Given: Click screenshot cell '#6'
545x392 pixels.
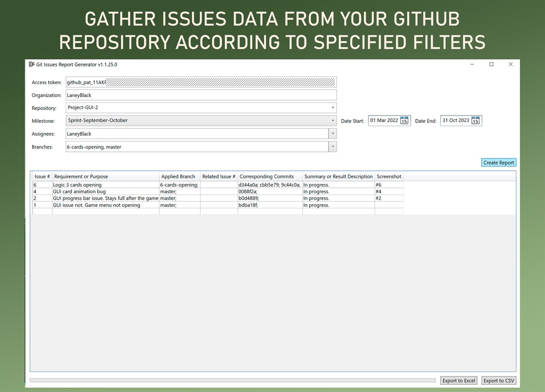Looking at the screenshot, I should pyautogui.click(x=389, y=185).
